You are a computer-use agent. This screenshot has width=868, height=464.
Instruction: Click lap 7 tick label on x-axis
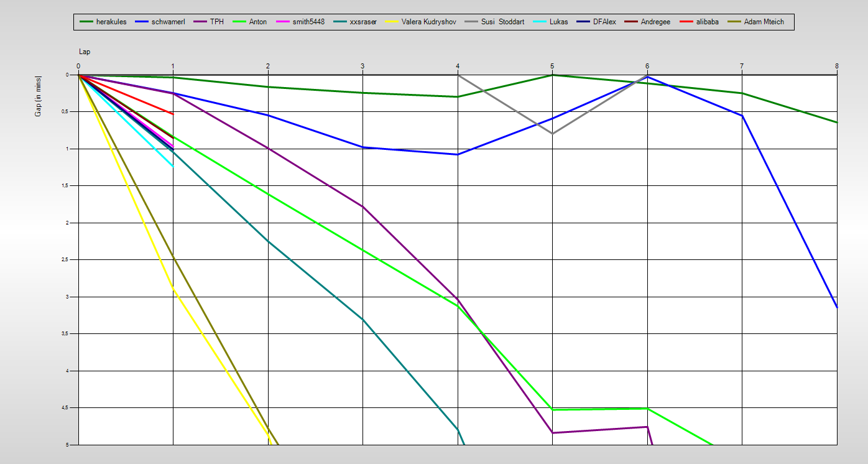point(742,66)
